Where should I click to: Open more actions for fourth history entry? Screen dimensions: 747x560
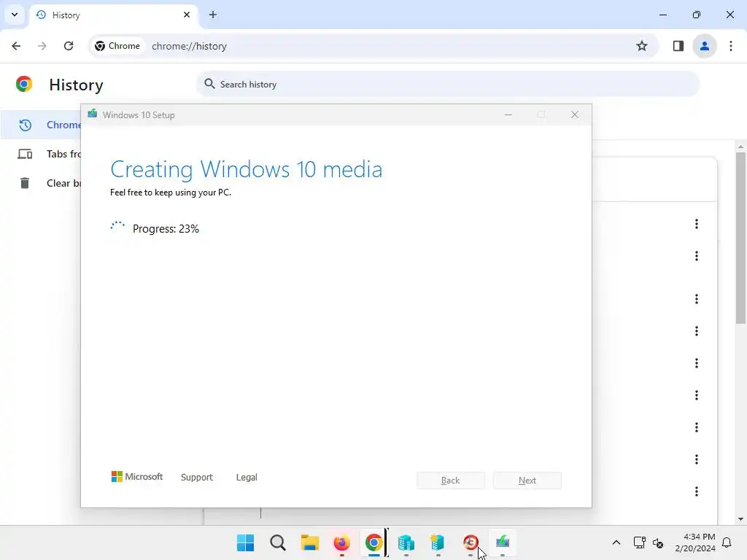coord(697,331)
